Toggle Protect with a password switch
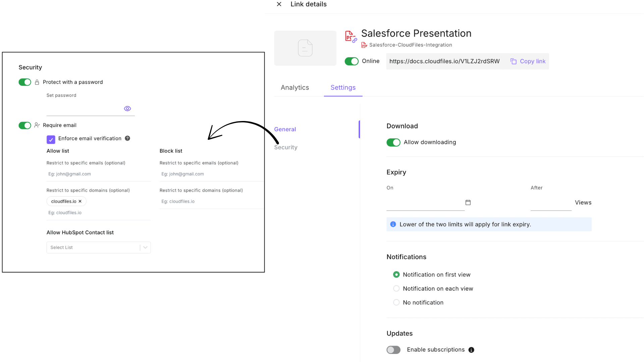Screen dimensions: 644x362 pyautogui.click(x=25, y=82)
